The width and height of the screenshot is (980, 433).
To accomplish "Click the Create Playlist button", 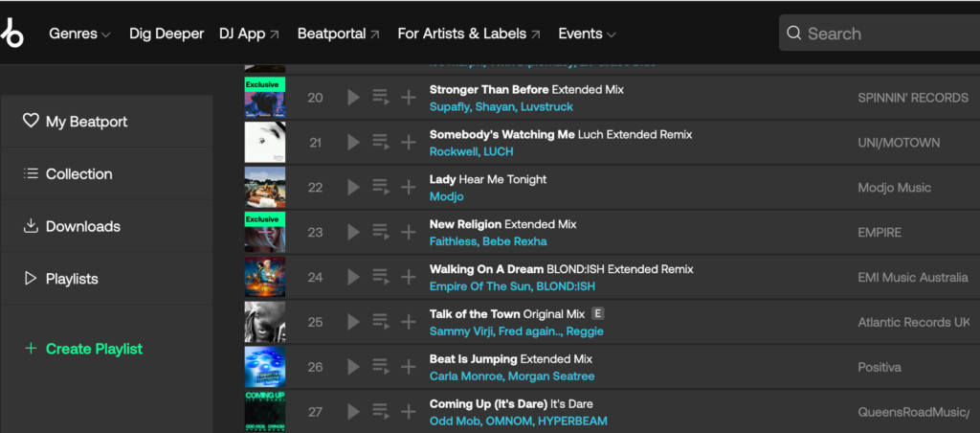I will coord(84,349).
